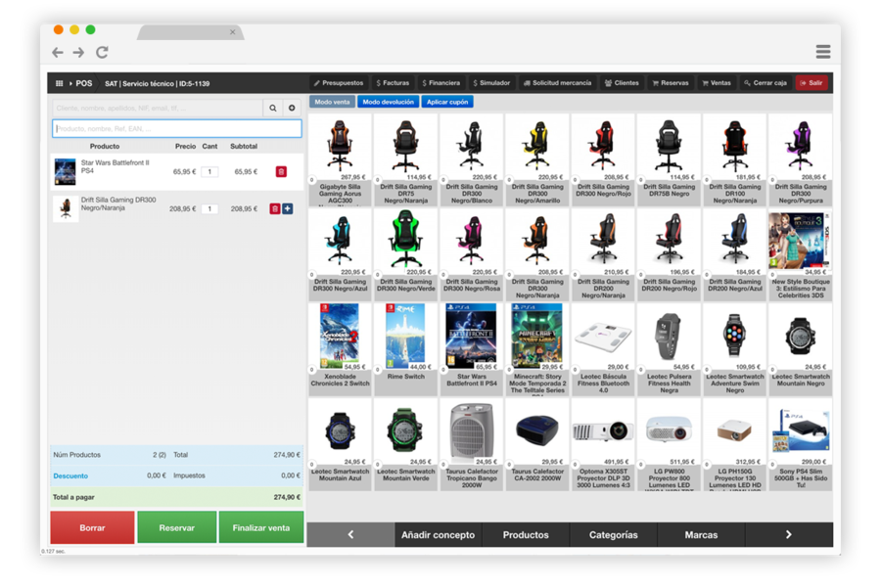Viewport: 881px width, 588px height.
Task: Click the red Borrar button
Action: tap(92, 528)
